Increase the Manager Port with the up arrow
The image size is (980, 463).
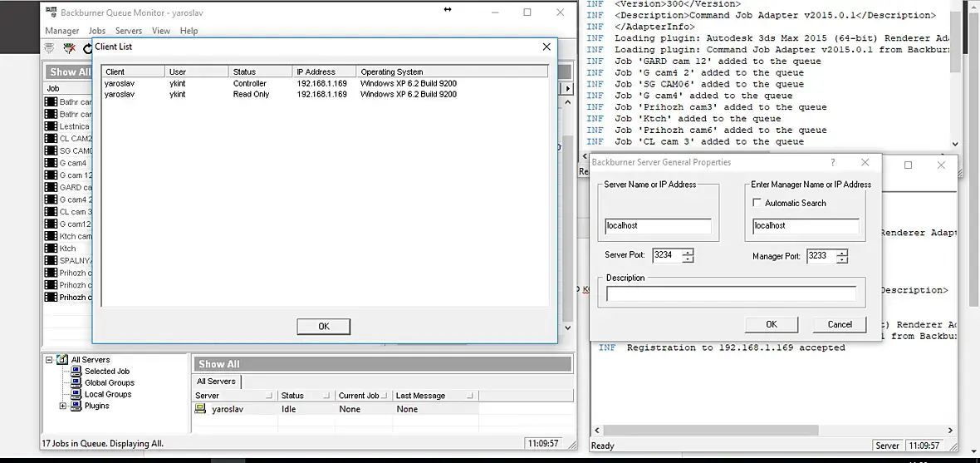pyautogui.click(x=842, y=252)
